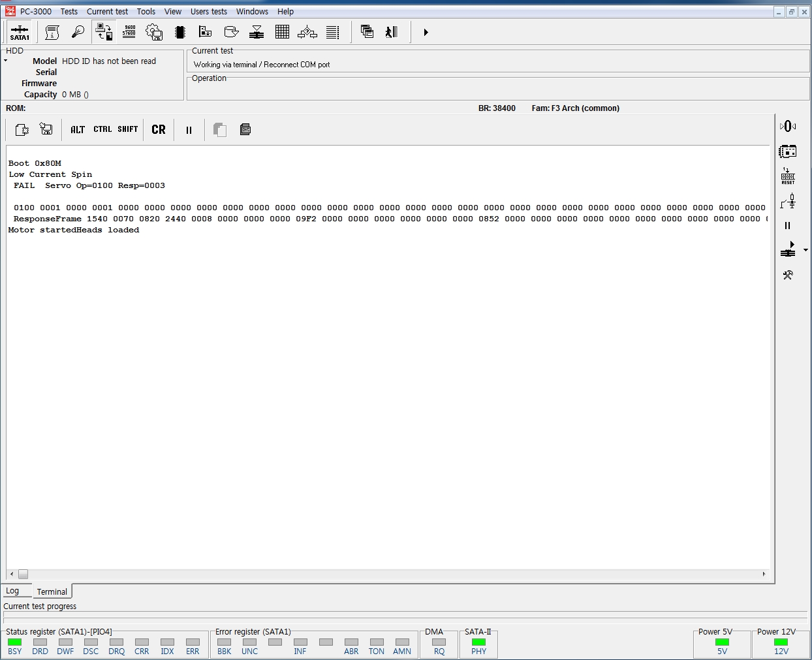Click the terminal settings page-with-gear icon
This screenshot has width=812, height=660.
click(x=22, y=130)
